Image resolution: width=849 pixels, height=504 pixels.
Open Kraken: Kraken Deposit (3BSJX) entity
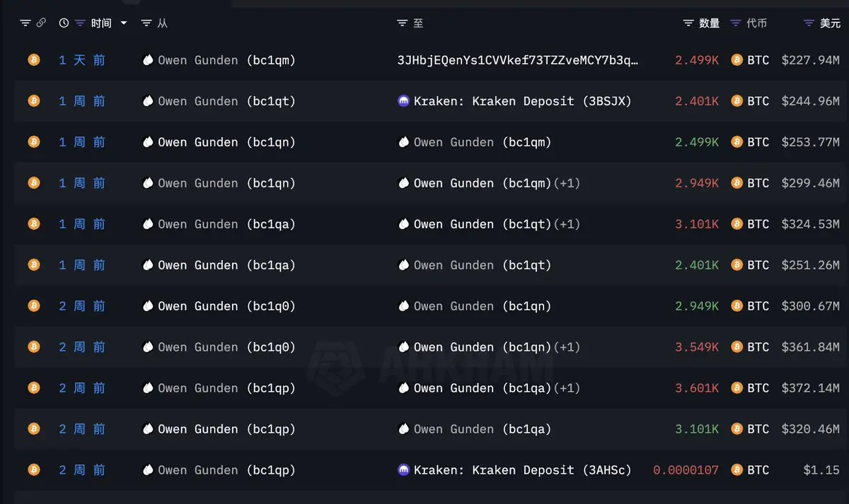coord(522,101)
